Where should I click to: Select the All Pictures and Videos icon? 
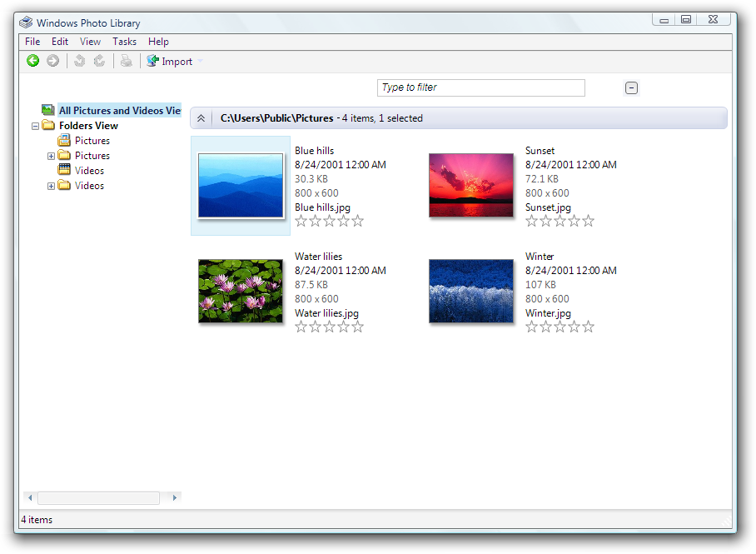click(x=48, y=111)
